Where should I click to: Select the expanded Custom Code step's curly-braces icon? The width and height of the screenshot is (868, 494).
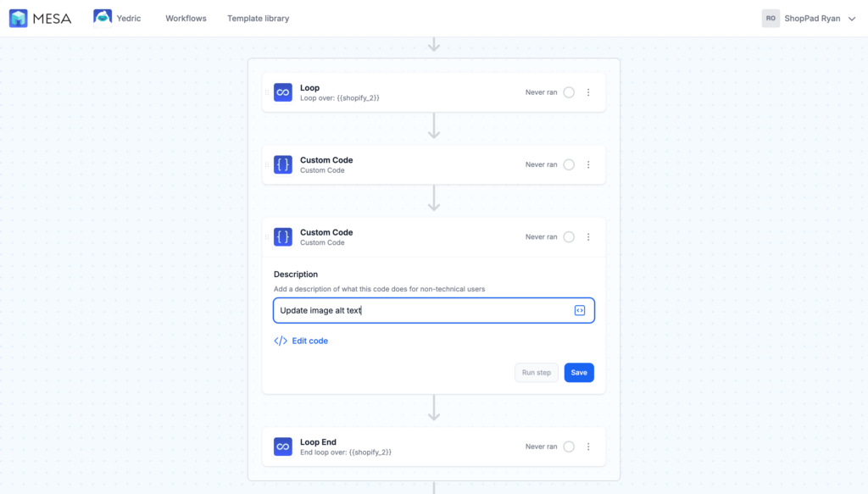pyautogui.click(x=282, y=236)
